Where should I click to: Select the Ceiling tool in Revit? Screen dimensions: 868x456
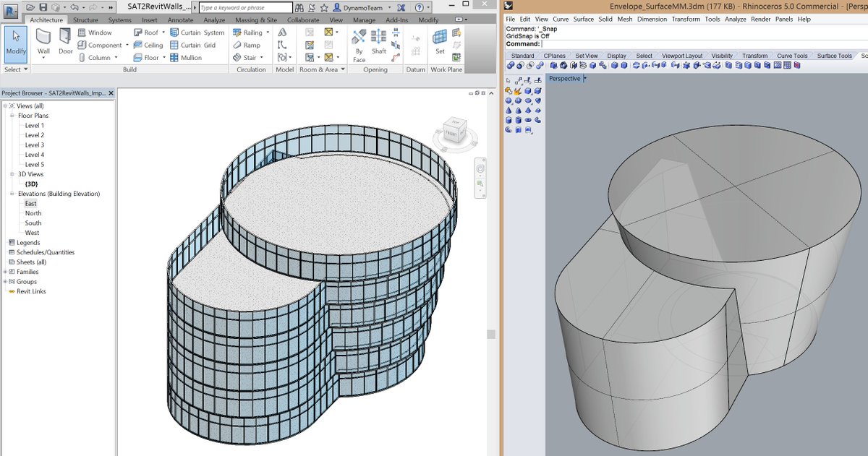(x=148, y=45)
